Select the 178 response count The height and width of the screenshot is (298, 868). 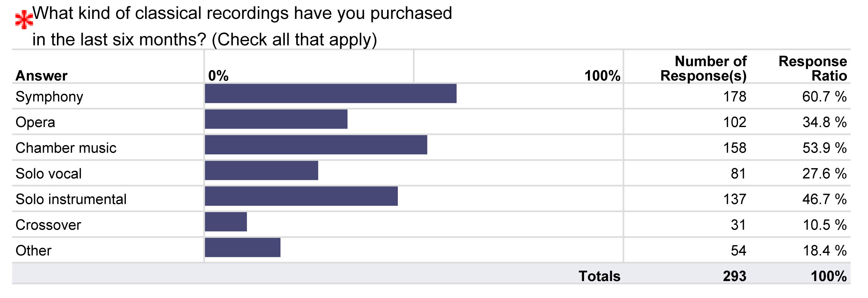coord(734,97)
